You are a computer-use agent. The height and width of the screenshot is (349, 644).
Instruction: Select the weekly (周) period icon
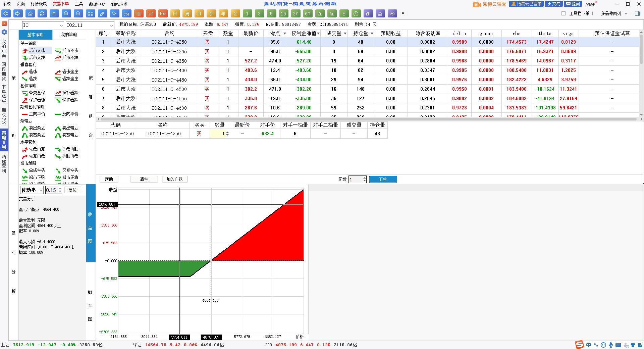[x=187, y=14]
